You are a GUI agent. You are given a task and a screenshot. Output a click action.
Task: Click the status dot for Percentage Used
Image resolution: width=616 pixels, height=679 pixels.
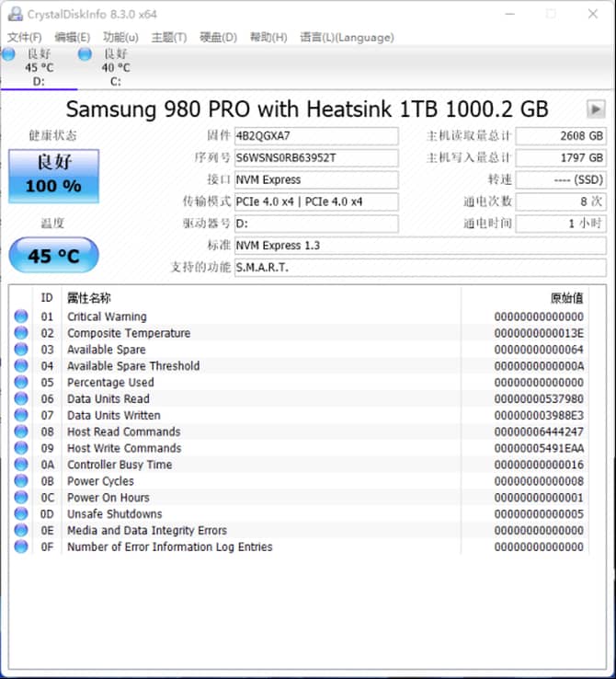pyautogui.click(x=21, y=383)
